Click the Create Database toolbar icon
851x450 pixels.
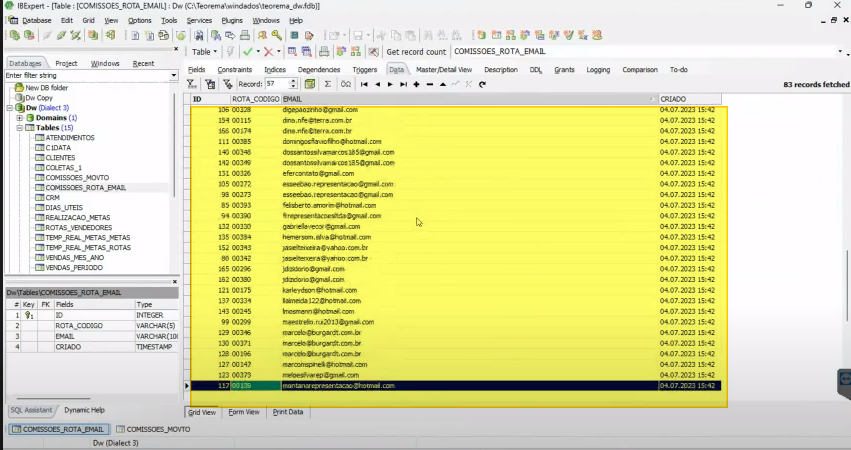pyautogui.click(x=93, y=35)
